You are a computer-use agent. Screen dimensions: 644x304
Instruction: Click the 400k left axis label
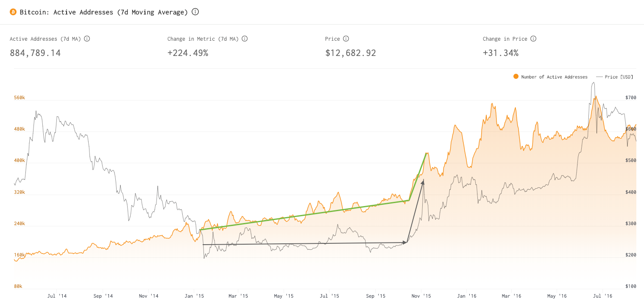point(20,161)
